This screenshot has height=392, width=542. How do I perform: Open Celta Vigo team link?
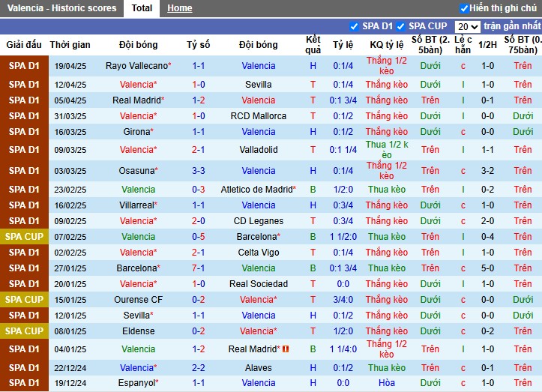[258, 253]
